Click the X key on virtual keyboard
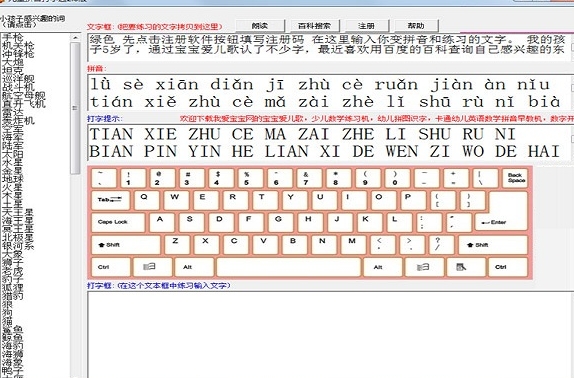 click(206, 245)
